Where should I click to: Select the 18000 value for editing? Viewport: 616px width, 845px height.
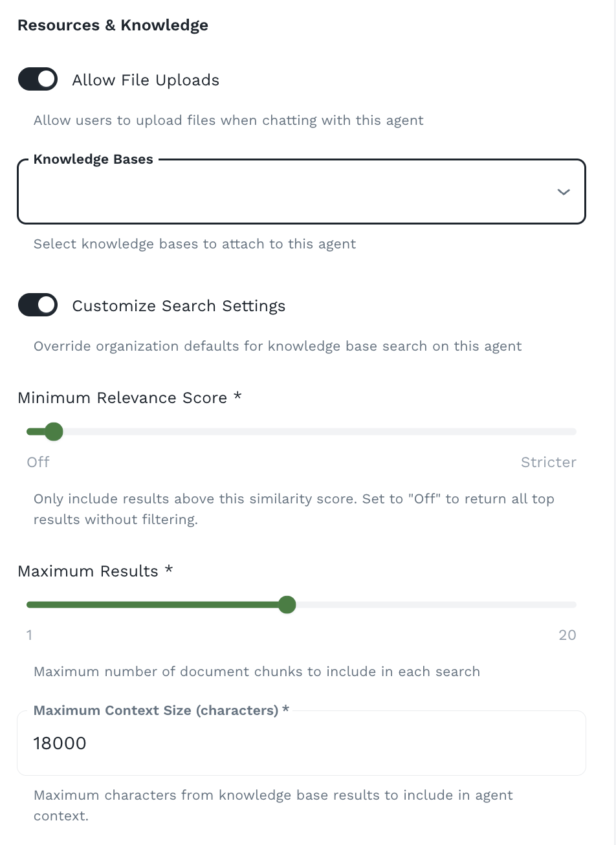pyautogui.click(x=60, y=743)
